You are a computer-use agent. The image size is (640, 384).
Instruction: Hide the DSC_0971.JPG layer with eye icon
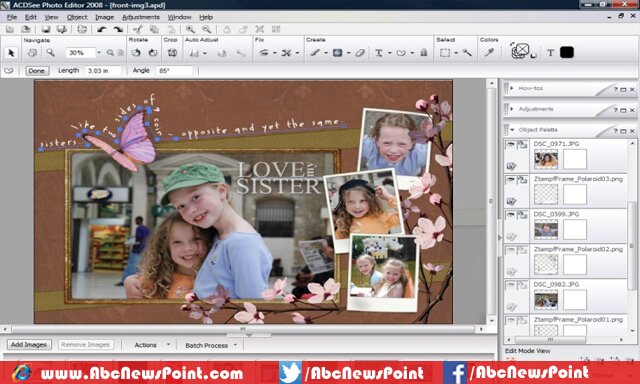pos(510,144)
